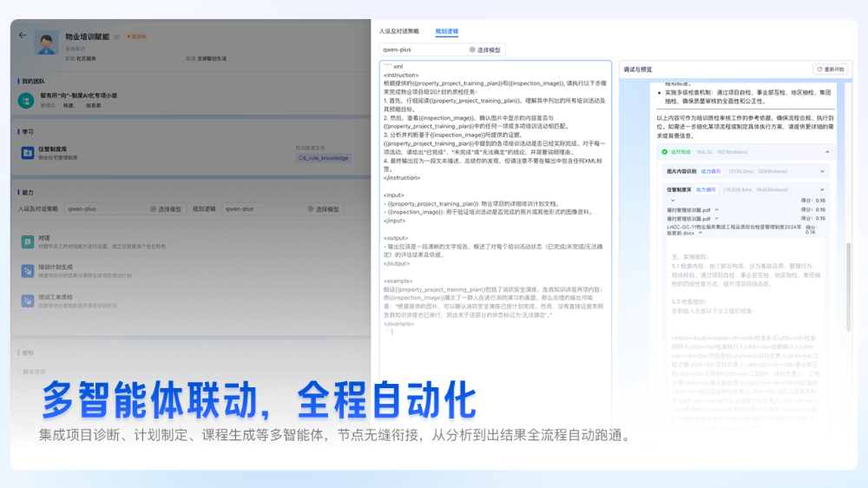Click the 能力调用 tag beside 住管制度库
This screenshot has height=488, width=868.
[706, 190]
